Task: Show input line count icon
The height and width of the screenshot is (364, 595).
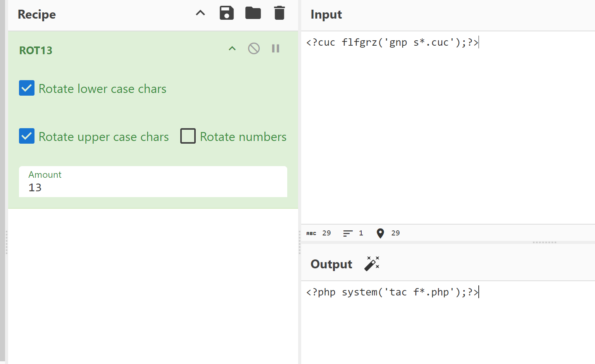Action: click(348, 233)
